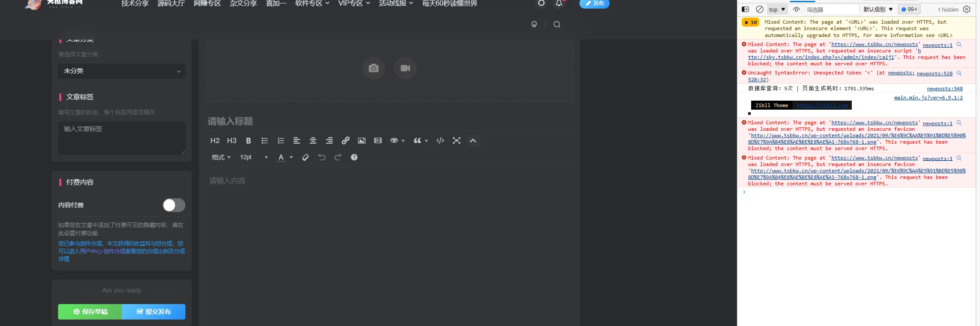The width and height of the screenshot is (980, 326).
Task: Click the 保存草稿 save draft button
Action: point(90,312)
